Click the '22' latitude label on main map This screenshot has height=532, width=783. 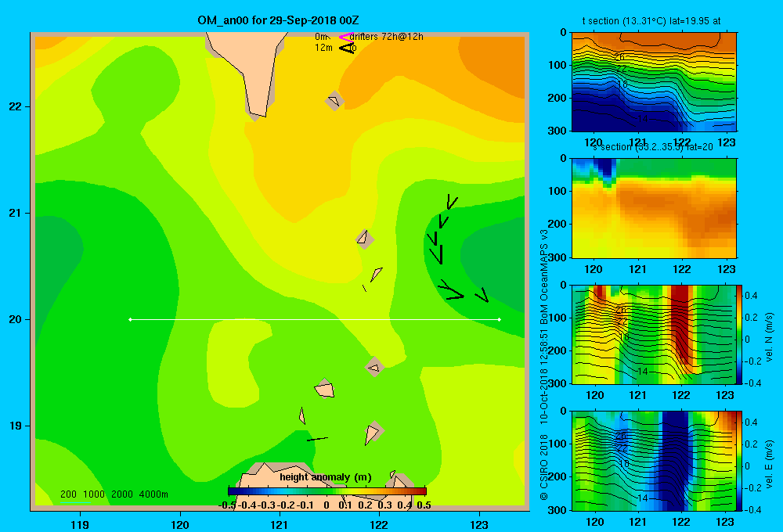click(x=16, y=106)
